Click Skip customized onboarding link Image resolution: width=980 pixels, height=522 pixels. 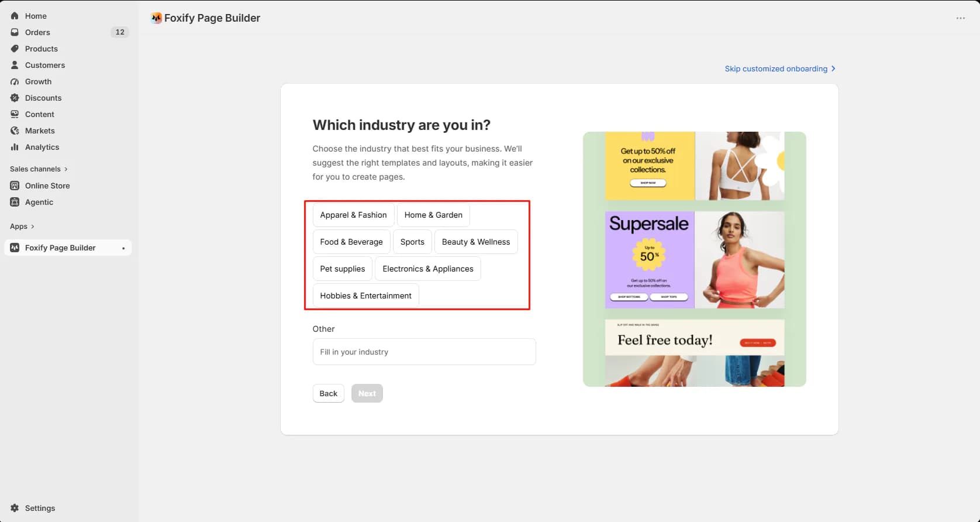tap(780, 68)
